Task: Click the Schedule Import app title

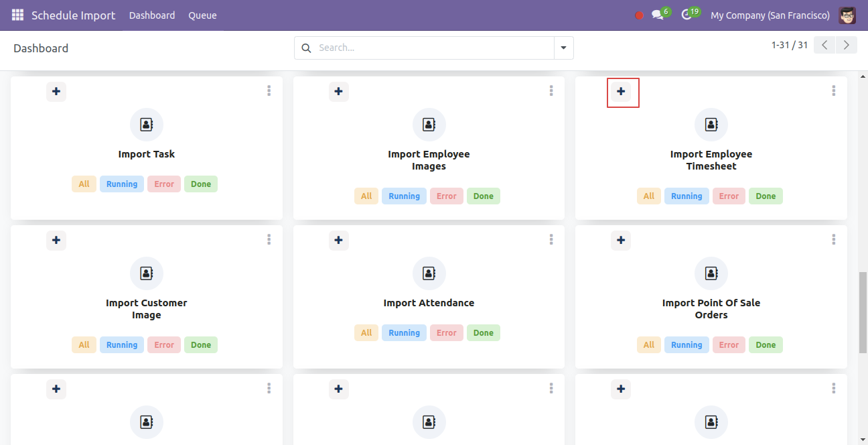Action: point(74,15)
